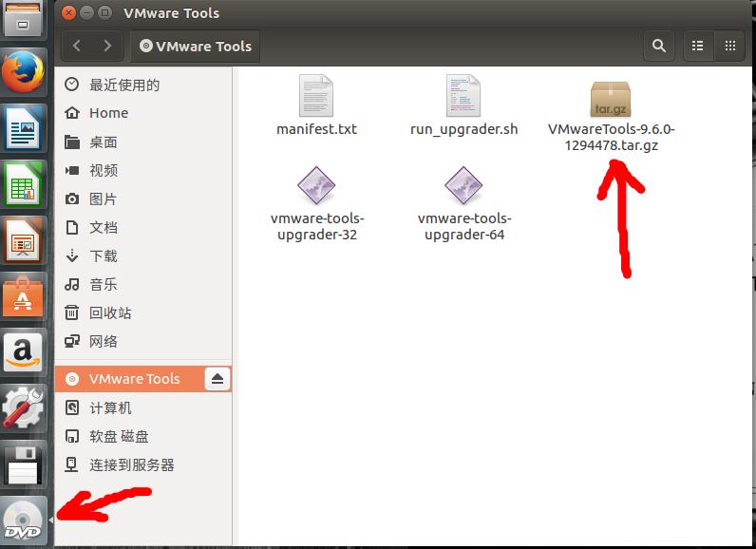Open 文档 (Documents) in sidebar
The height and width of the screenshot is (549, 756).
(143, 227)
